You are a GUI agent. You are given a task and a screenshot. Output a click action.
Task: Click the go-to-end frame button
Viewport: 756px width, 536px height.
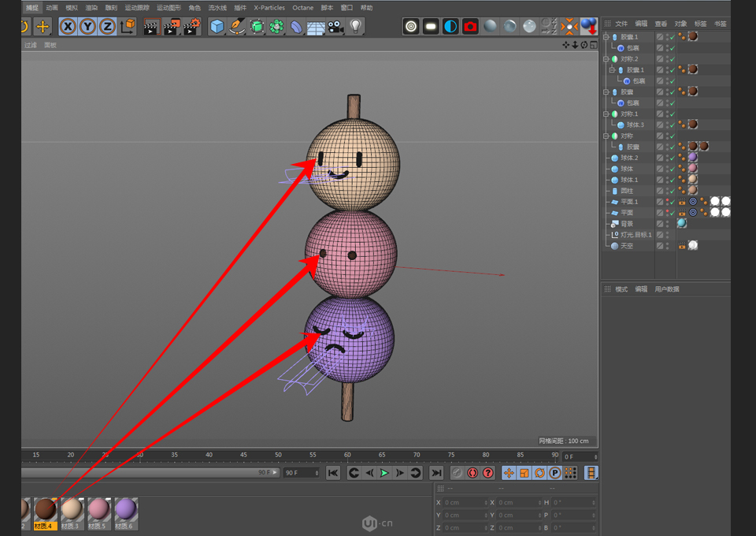tap(436, 473)
